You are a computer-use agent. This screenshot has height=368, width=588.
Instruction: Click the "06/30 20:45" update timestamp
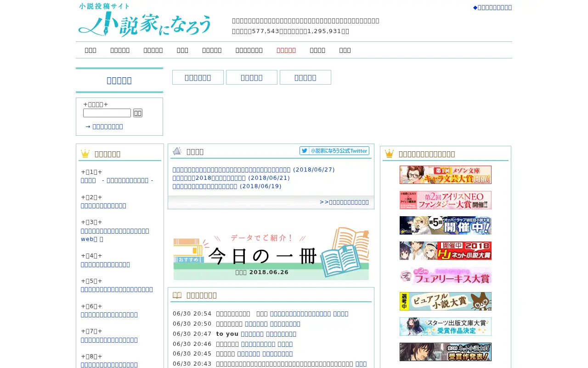192,354
